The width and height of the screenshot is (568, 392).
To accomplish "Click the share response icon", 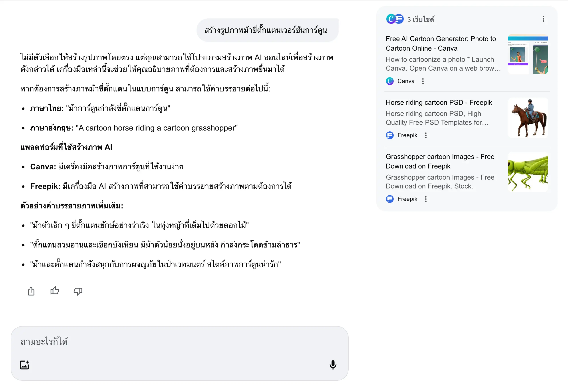I will 31,291.
